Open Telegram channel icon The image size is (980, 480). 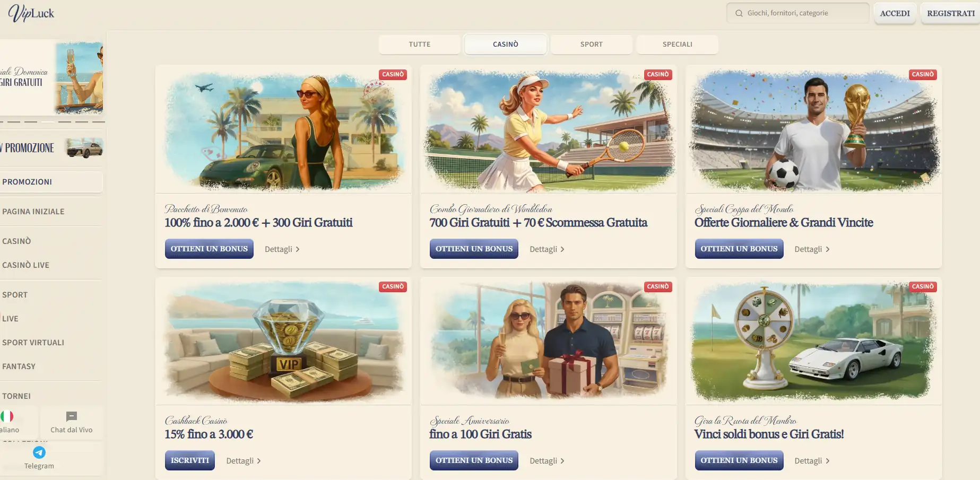point(39,452)
